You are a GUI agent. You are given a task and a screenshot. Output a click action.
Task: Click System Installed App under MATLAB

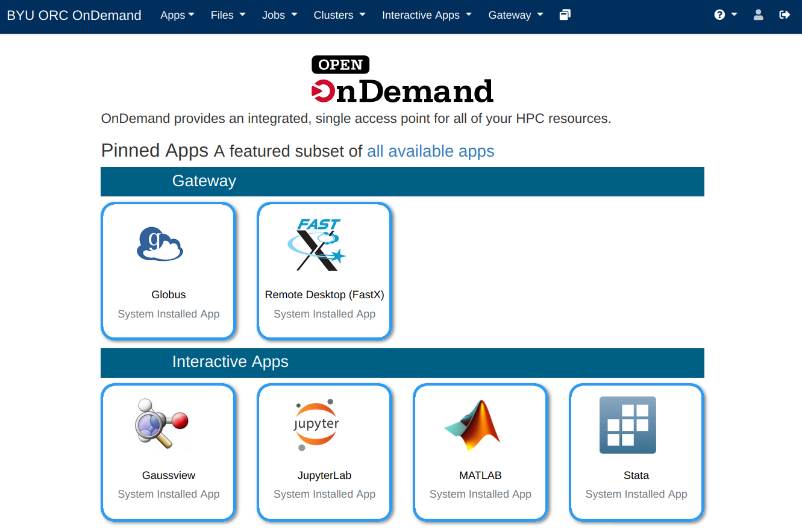[480, 494]
